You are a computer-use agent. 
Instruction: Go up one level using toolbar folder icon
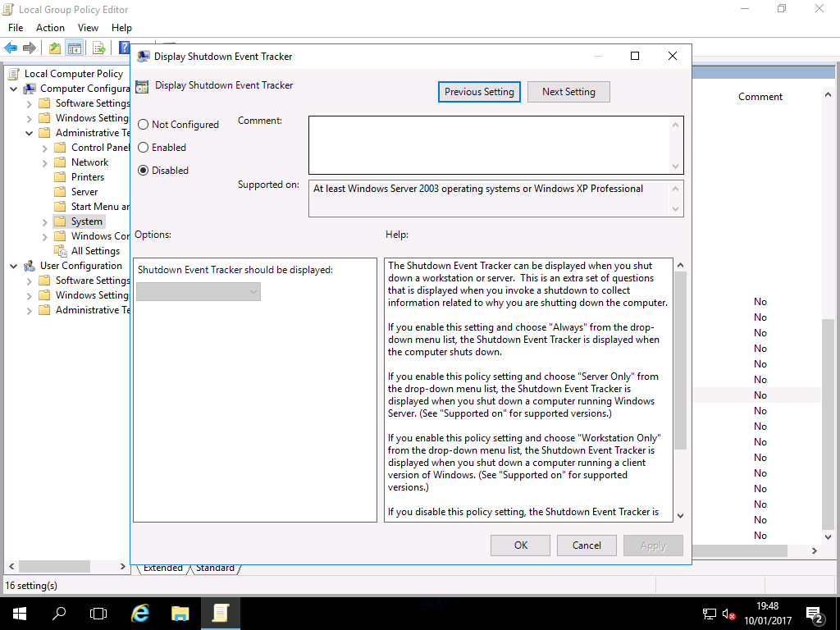55,48
